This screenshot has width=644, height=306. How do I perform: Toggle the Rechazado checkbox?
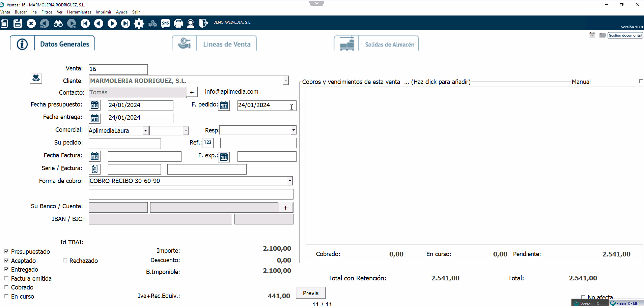pos(65,261)
